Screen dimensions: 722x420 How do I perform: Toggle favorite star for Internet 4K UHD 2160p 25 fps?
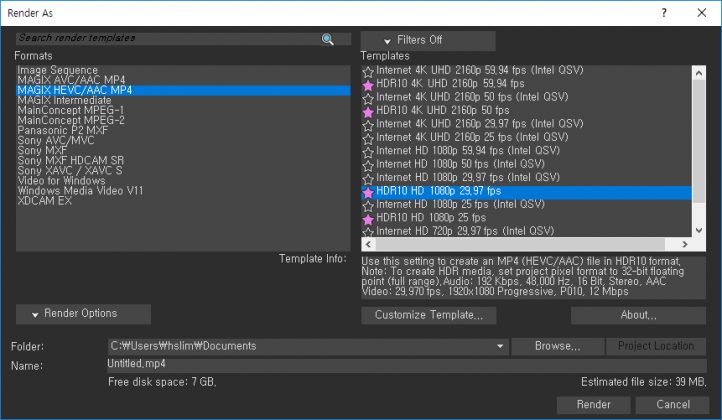[x=368, y=138]
